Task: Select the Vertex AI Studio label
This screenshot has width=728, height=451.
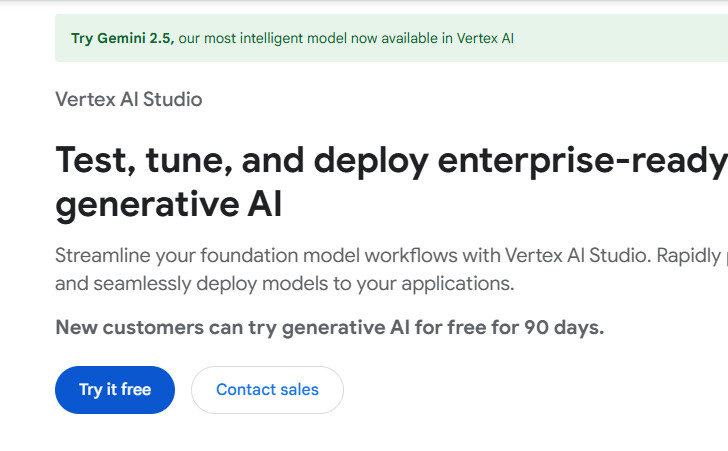Action: click(129, 99)
